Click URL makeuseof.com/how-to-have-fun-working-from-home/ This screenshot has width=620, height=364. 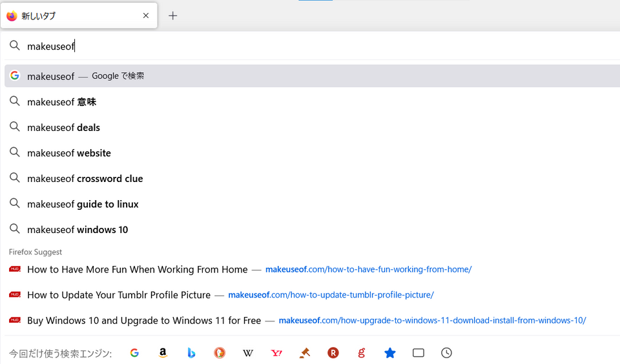click(369, 270)
